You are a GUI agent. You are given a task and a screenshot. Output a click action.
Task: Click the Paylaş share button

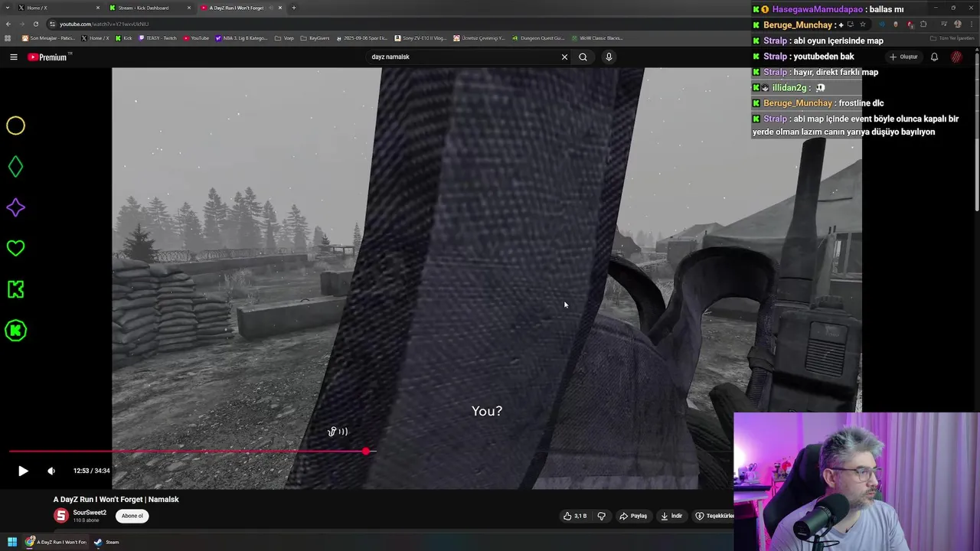click(x=633, y=516)
